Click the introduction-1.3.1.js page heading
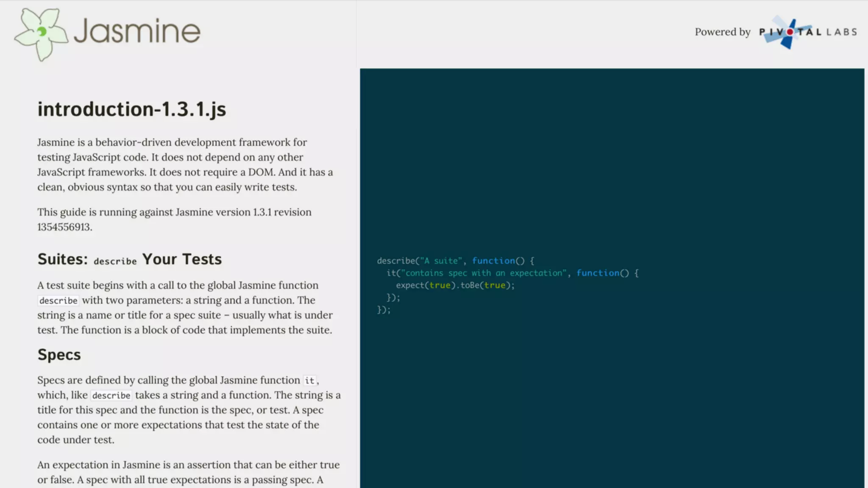868x488 pixels. point(131,109)
